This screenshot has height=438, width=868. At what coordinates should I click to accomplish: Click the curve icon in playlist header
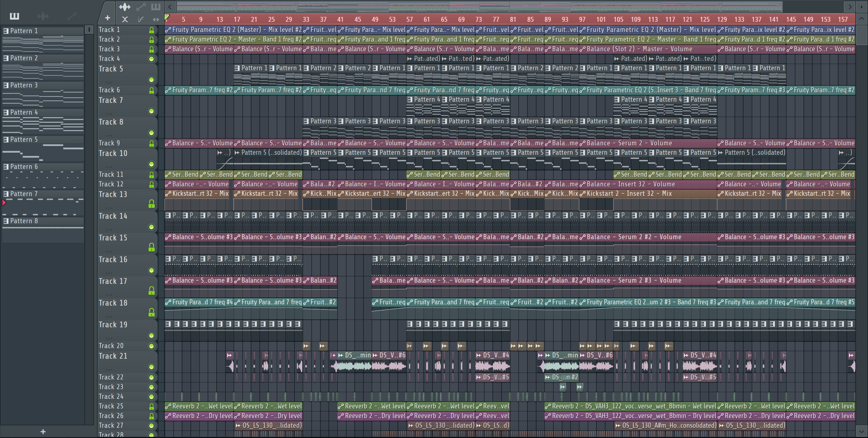(140, 19)
